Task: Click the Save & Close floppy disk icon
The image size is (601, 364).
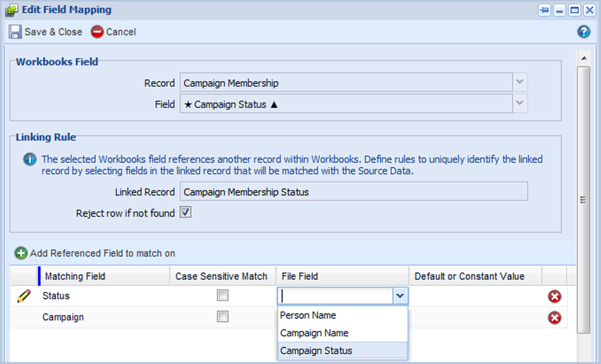Action: click(x=16, y=32)
